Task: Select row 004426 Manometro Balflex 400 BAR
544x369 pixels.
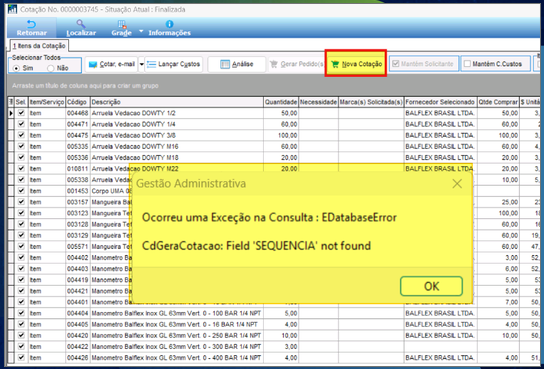Action: [x=271, y=358]
